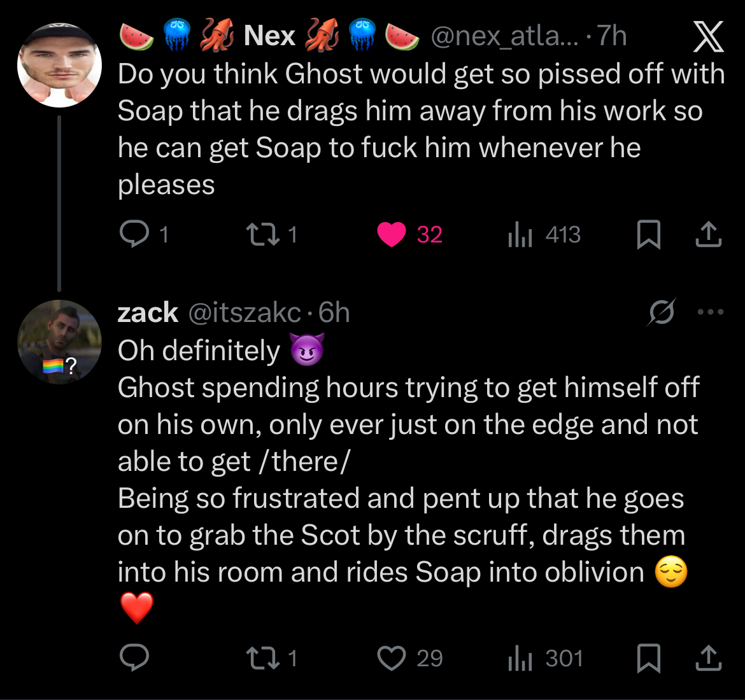View analytics showing 413 views
This screenshot has height=700, width=745.
coord(520,235)
